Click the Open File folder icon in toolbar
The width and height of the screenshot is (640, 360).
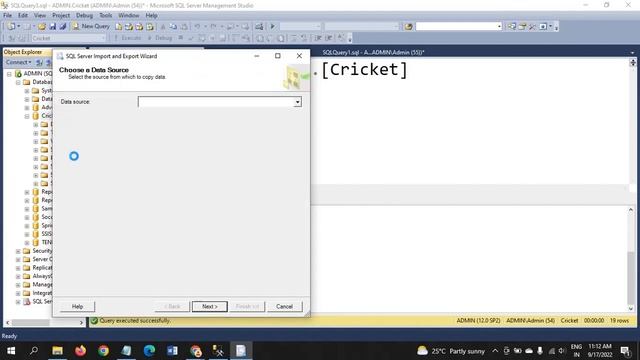click(x=42, y=27)
